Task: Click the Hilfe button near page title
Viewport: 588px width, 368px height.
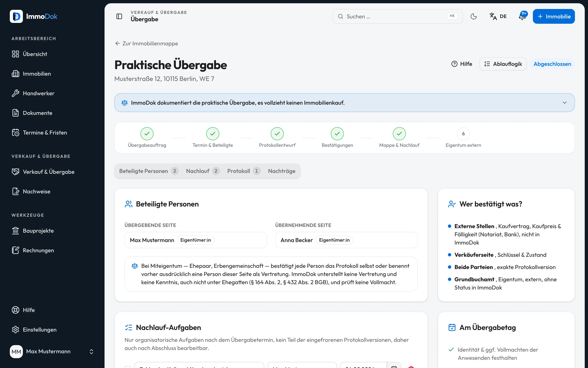Action: click(x=461, y=64)
